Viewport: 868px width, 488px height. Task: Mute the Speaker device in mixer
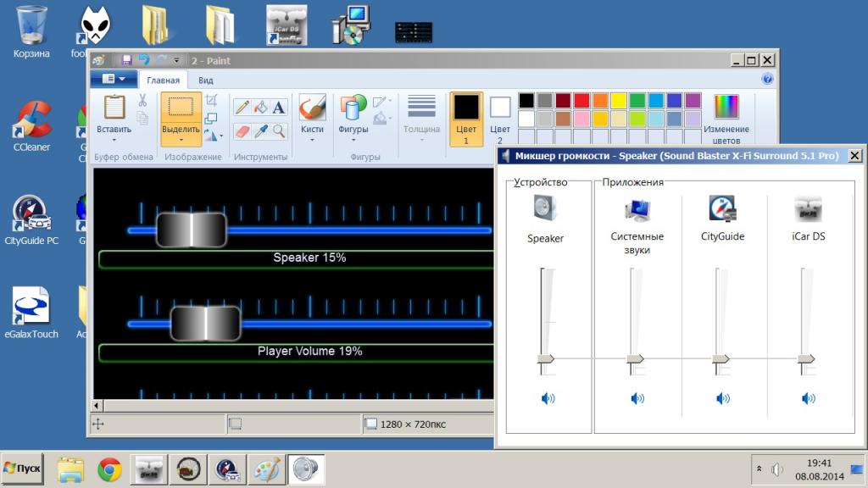pyautogui.click(x=548, y=398)
